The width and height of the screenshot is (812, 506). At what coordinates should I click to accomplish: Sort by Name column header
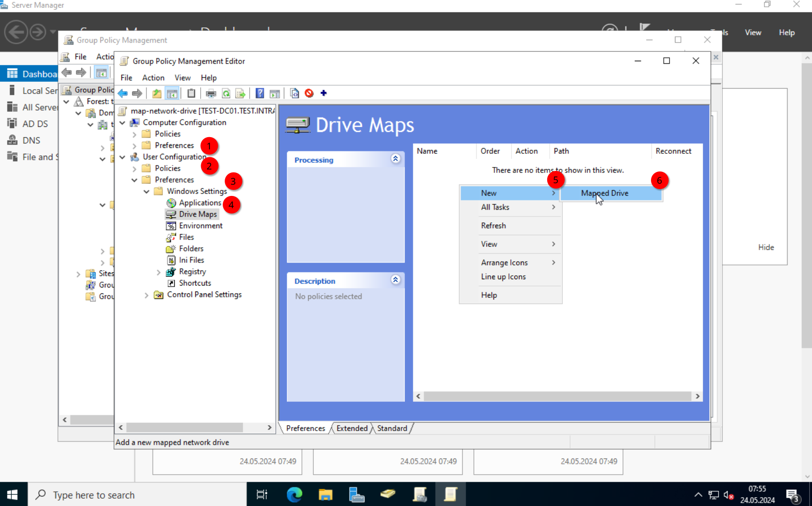tap(444, 151)
